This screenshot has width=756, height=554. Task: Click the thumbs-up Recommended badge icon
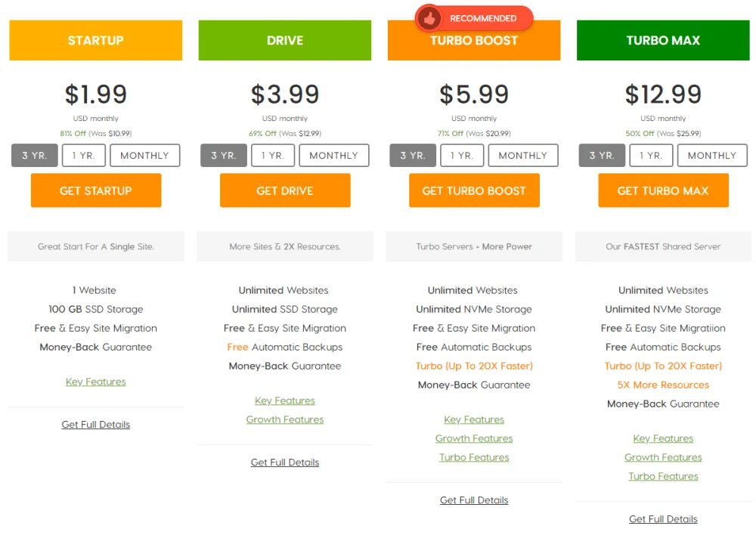click(430, 18)
